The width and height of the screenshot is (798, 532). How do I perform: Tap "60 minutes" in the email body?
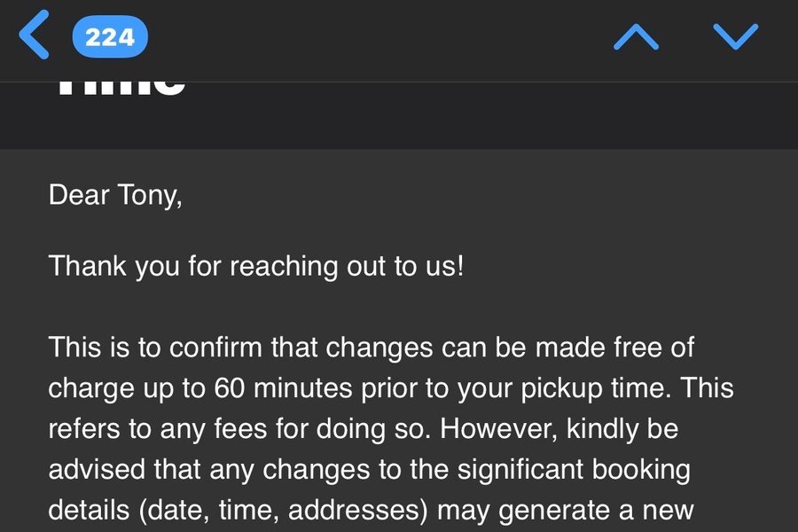pos(283,388)
